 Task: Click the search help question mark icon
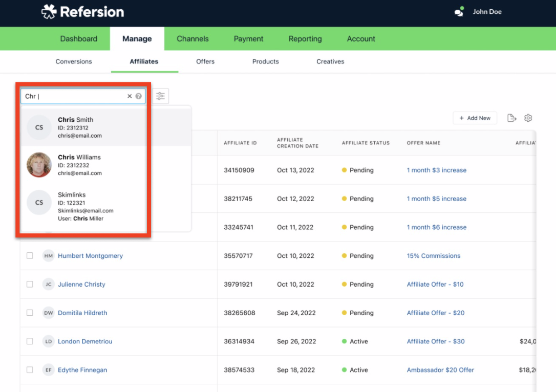(138, 96)
